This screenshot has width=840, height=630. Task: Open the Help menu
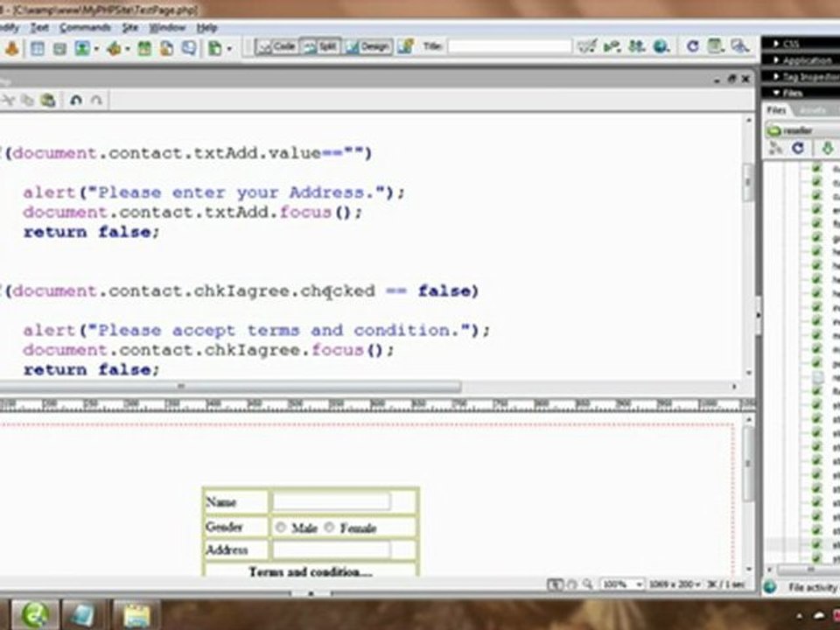[206, 27]
